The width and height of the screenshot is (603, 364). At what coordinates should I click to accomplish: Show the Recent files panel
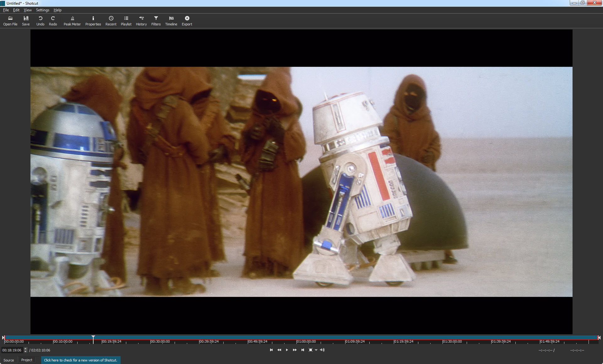[111, 21]
